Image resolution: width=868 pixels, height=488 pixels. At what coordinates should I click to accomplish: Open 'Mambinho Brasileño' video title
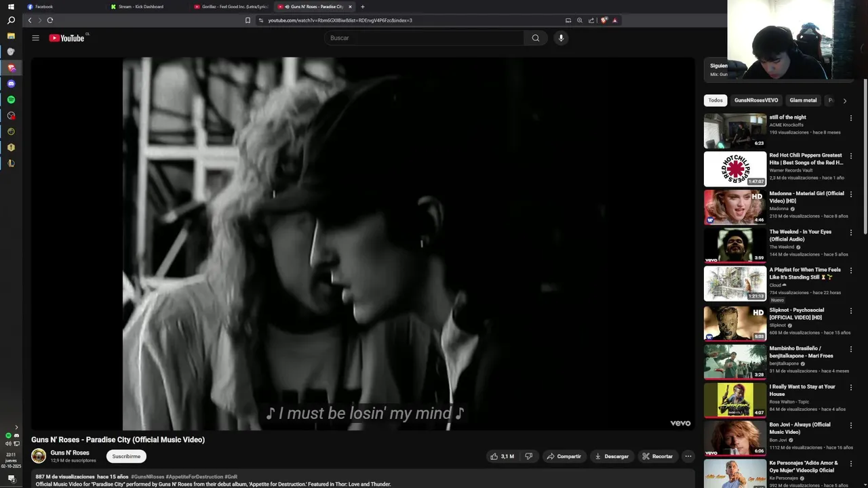[x=801, y=352]
